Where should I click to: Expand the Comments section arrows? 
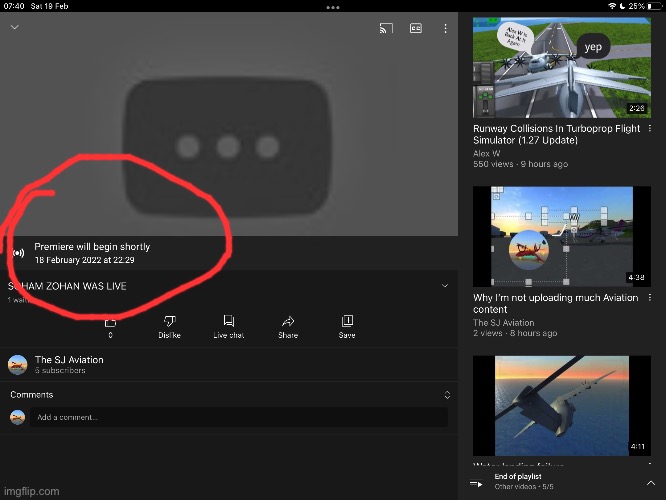point(447,395)
